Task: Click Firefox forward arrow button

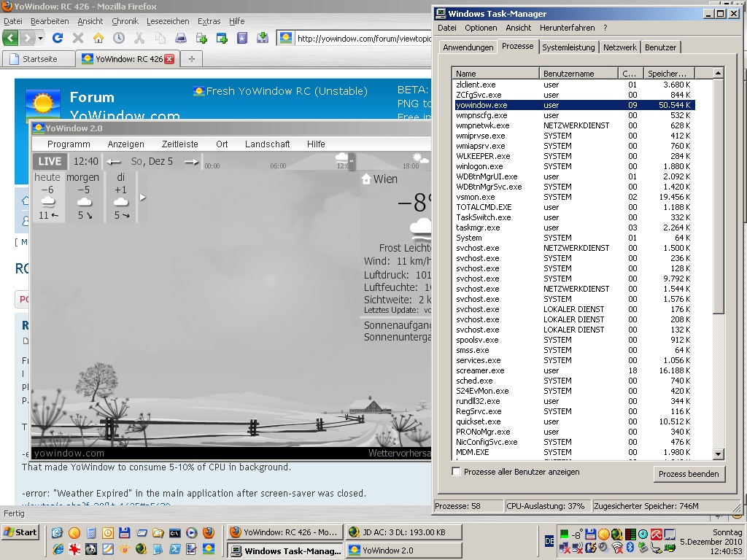Action: (x=27, y=38)
